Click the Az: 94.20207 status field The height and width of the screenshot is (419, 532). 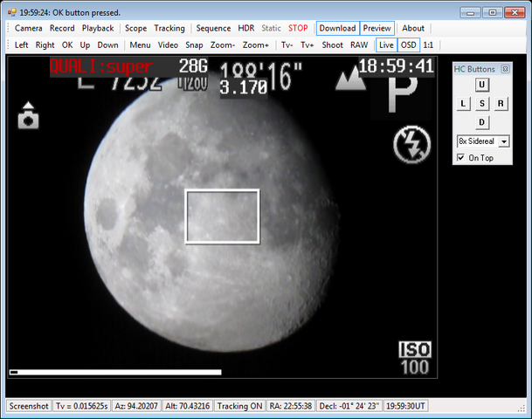[136, 406]
